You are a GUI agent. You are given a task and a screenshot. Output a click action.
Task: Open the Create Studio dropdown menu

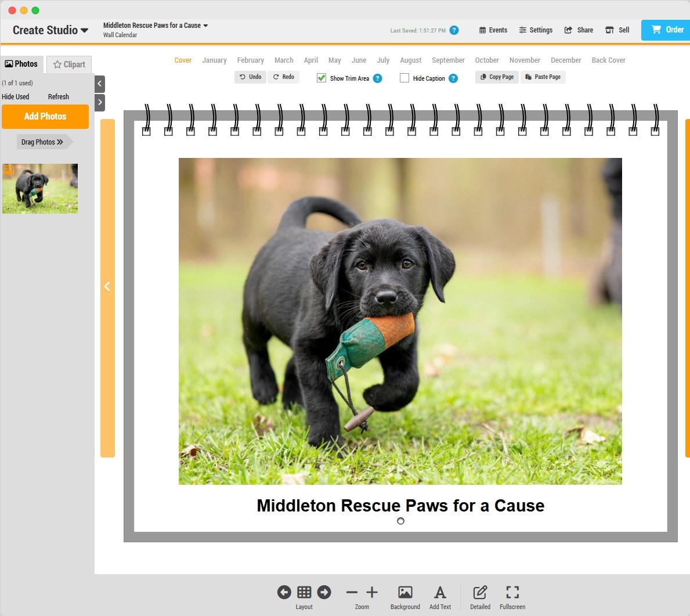click(50, 30)
